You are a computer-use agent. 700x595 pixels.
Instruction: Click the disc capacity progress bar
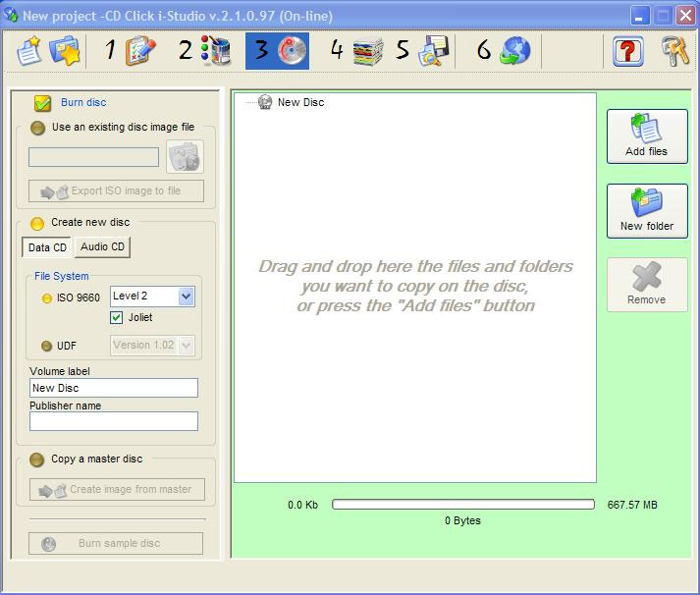point(463,505)
